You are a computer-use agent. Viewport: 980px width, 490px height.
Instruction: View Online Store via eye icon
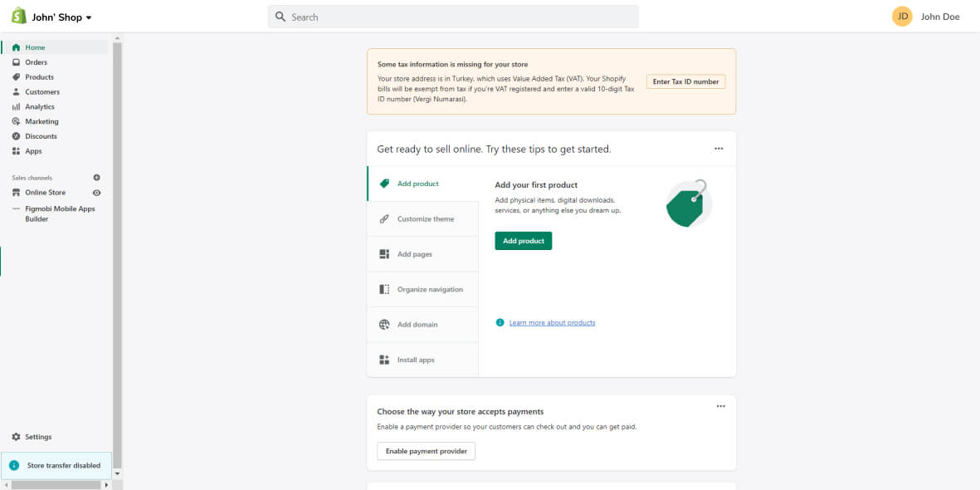(x=96, y=193)
